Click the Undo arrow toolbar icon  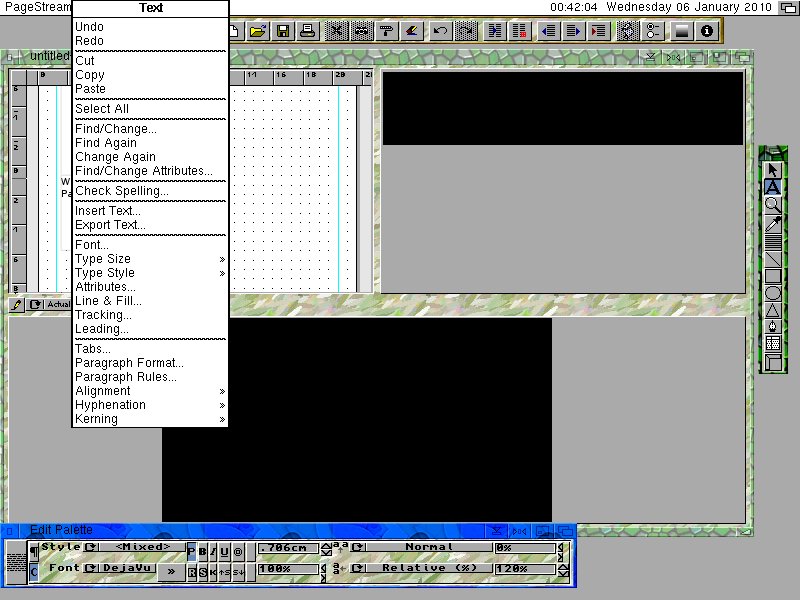point(440,31)
